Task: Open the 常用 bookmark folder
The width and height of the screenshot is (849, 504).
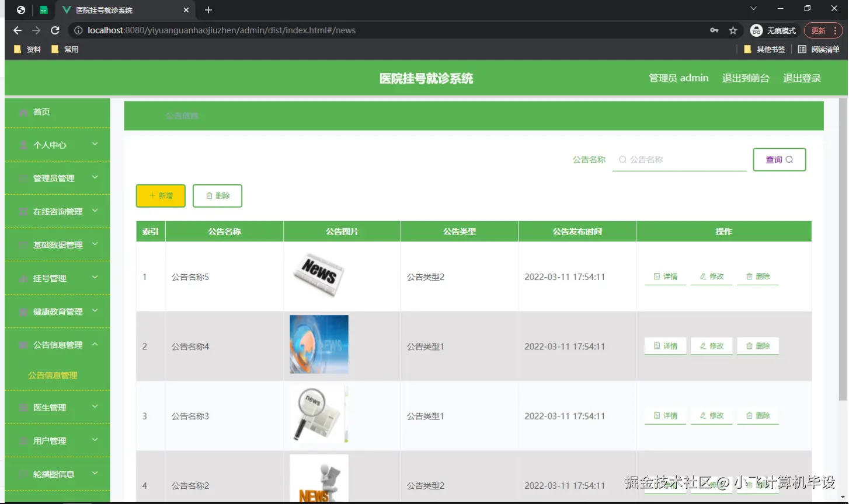Action: [x=65, y=50]
